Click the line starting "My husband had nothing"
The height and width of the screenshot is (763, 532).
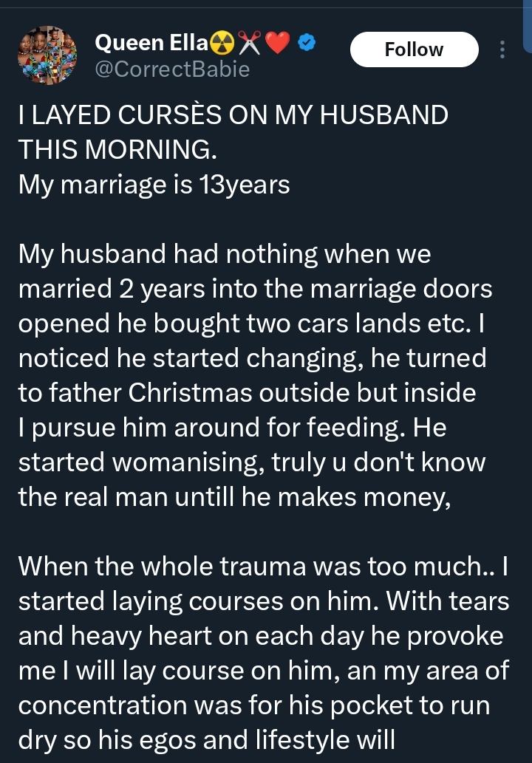point(225,255)
